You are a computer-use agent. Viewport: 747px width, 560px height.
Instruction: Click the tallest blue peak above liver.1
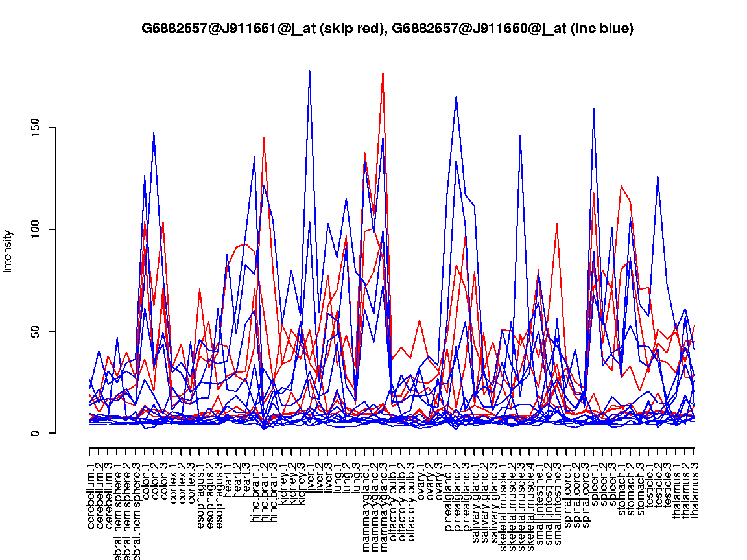point(310,71)
